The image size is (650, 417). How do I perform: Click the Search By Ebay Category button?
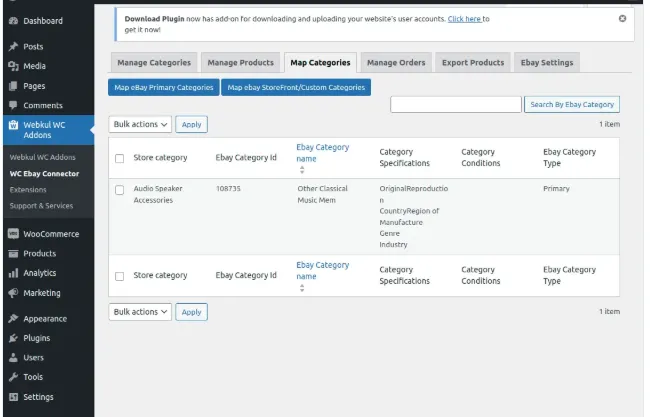click(x=573, y=105)
